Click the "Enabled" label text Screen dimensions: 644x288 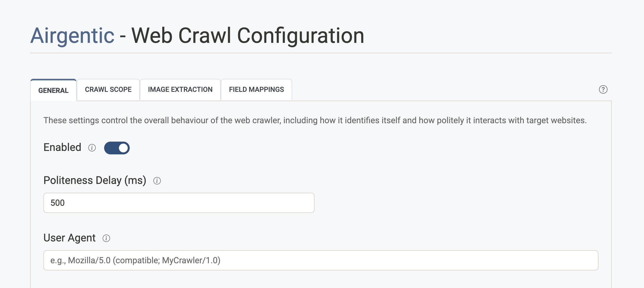click(62, 147)
